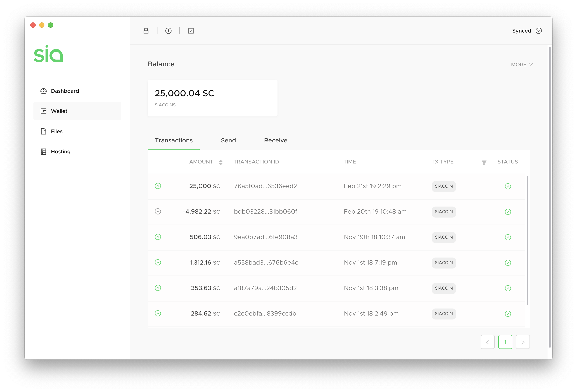Click transaction ID 9ea0b7ad...6fe908a3
The image size is (577, 392).
coord(266,238)
